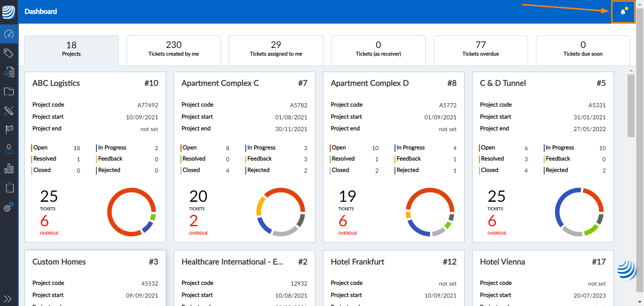Switch to the Projects tab showing 18

pyautogui.click(x=71, y=49)
